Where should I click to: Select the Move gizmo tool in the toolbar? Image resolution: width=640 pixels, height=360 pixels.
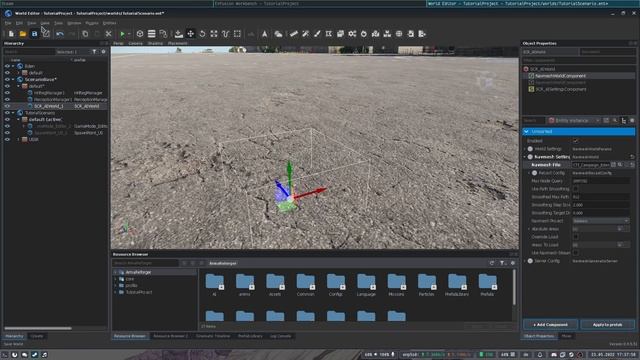click(x=190, y=34)
